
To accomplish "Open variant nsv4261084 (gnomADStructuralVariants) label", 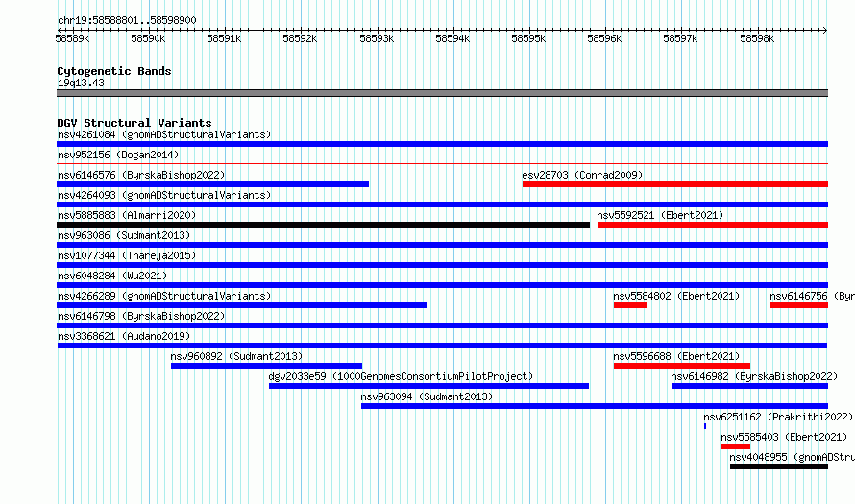I will (x=164, y=134).
